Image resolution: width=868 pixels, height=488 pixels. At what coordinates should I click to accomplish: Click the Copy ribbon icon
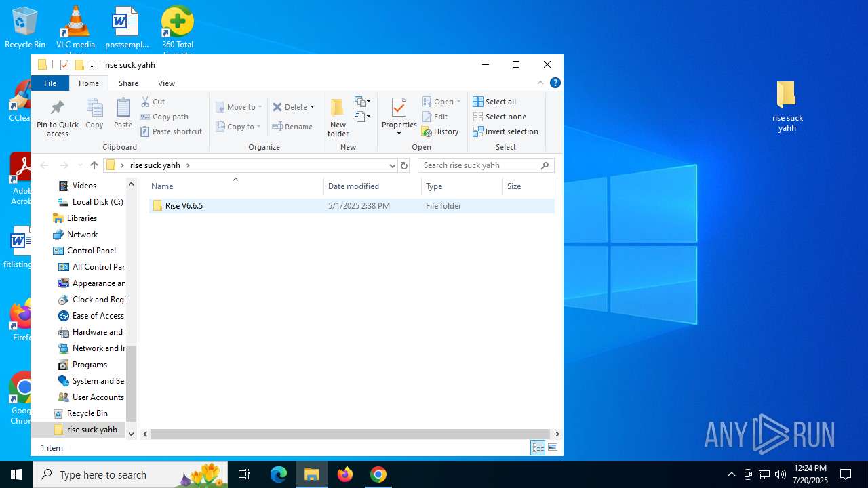[x=94, y=113]
